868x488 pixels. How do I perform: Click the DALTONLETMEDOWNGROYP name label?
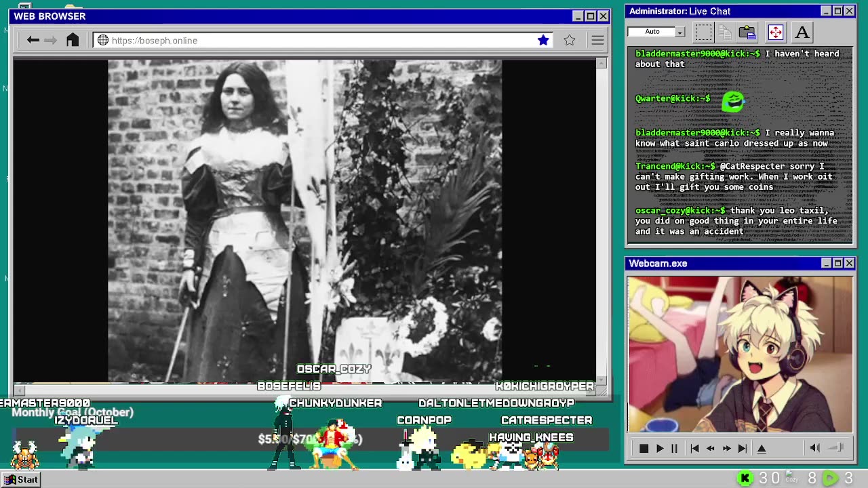click(496, 403)
